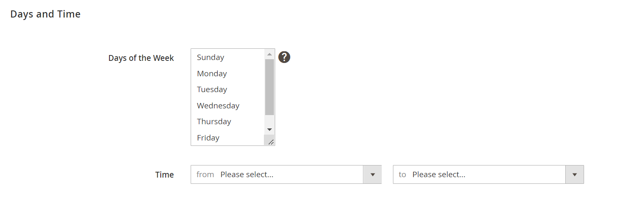The height and width of the screenshot is (198, 644).
Task: Click the day list scroll-down arrow
Action: pos(269,130)
